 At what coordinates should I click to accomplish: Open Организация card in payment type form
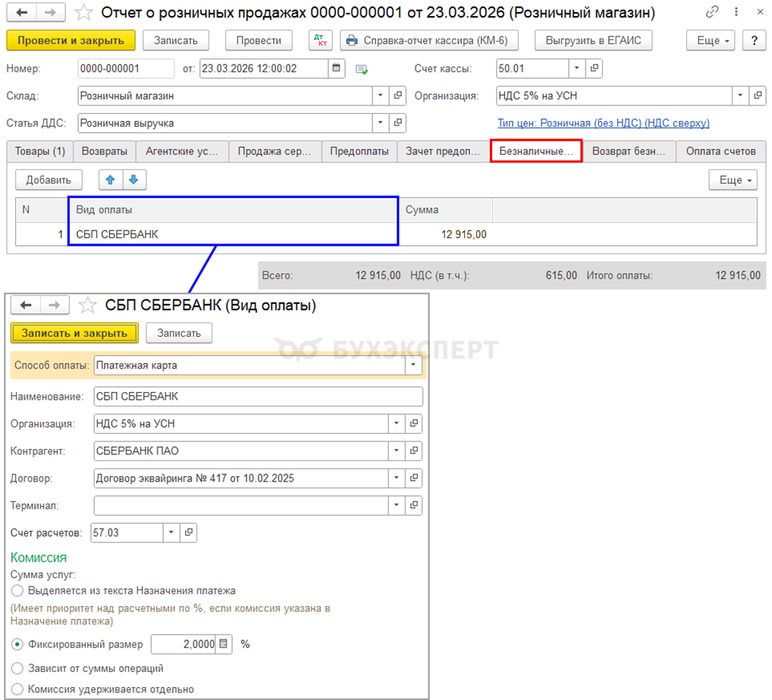414,423
